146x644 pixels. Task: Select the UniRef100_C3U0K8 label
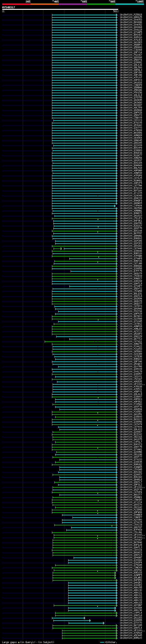[x=131, y=50]
